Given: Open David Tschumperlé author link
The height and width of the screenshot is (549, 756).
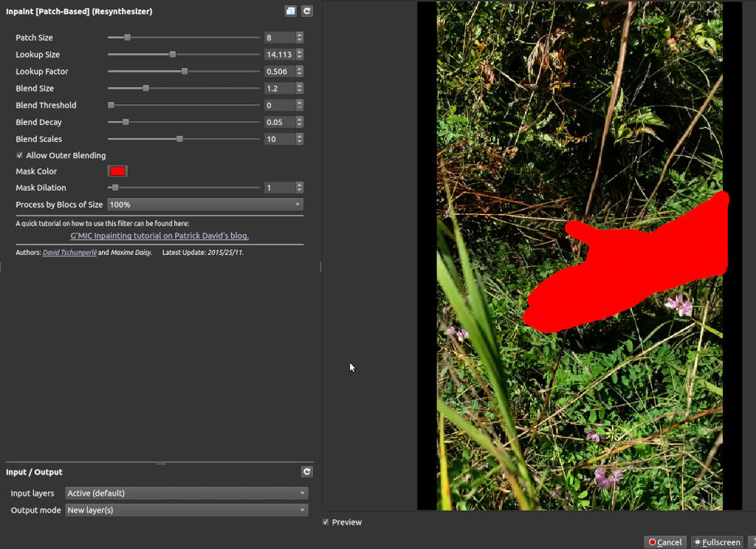Looking at the screenshot, I should tap(69, 252).
